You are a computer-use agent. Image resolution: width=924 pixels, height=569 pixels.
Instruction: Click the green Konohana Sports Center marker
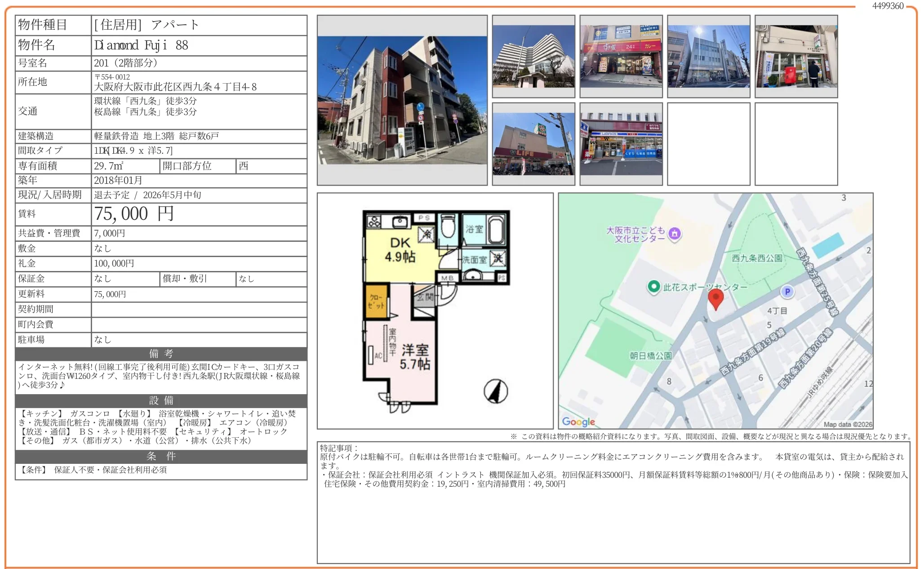[654, 286]
